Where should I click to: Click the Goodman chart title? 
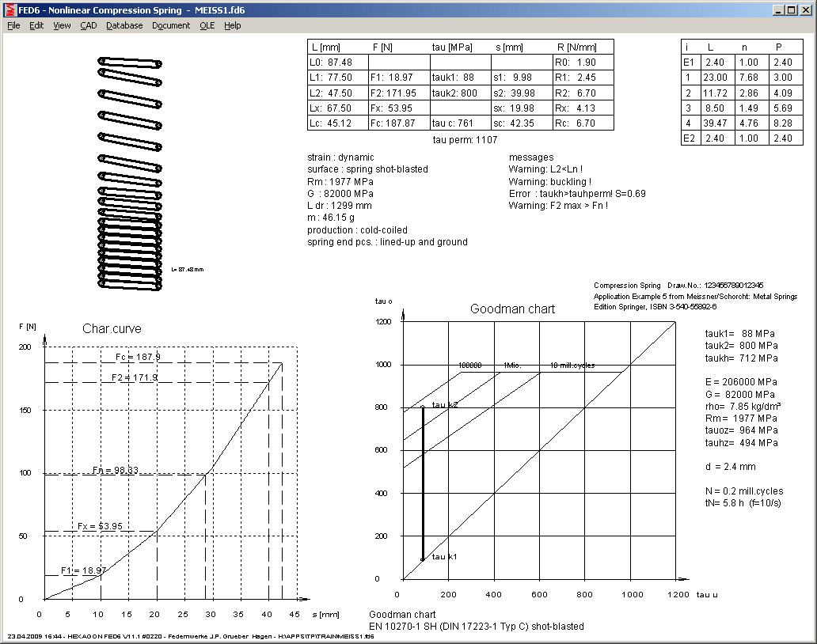point(512,309)
